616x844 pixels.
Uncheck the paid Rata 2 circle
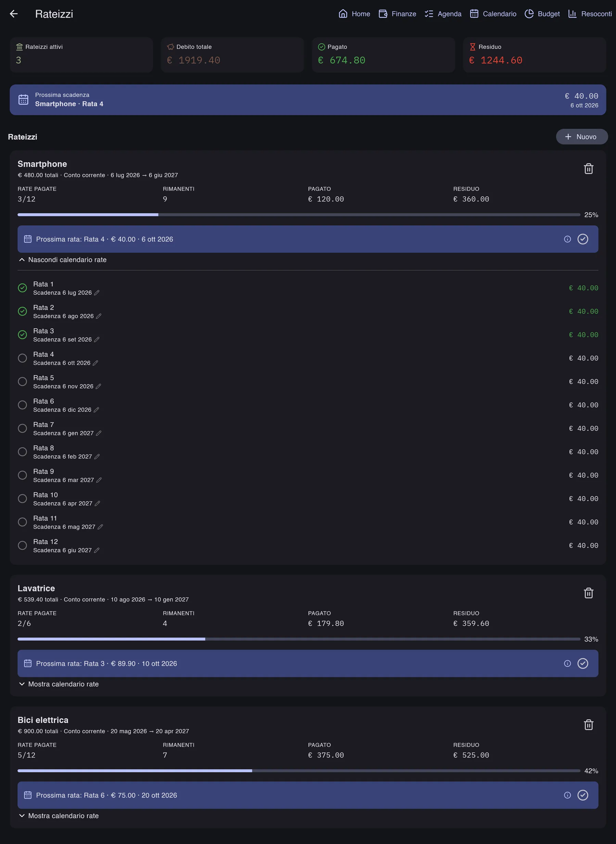(x=22, y=311)
